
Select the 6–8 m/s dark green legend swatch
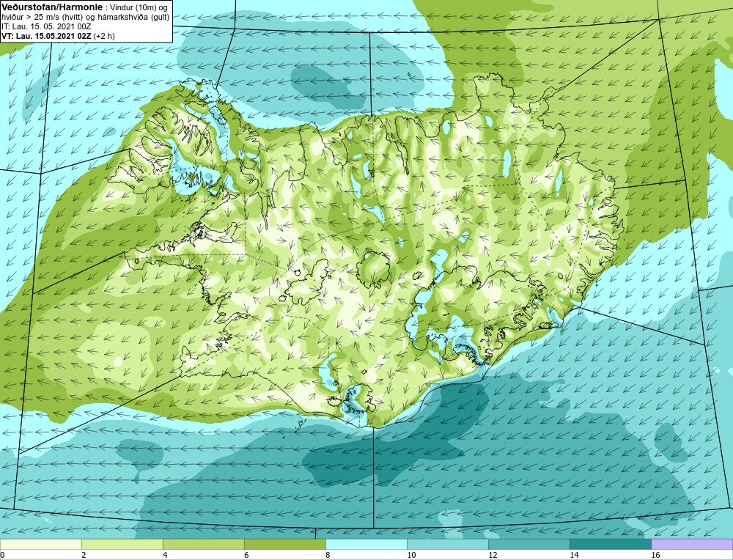[x=284, y=545]
